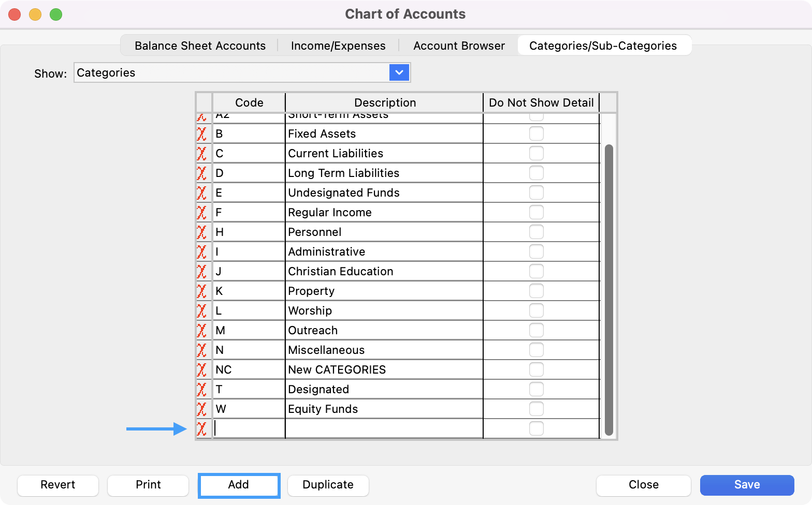Check Do Not Show Detail for Property
Screen dimensions: 812x505
[536, 291]
